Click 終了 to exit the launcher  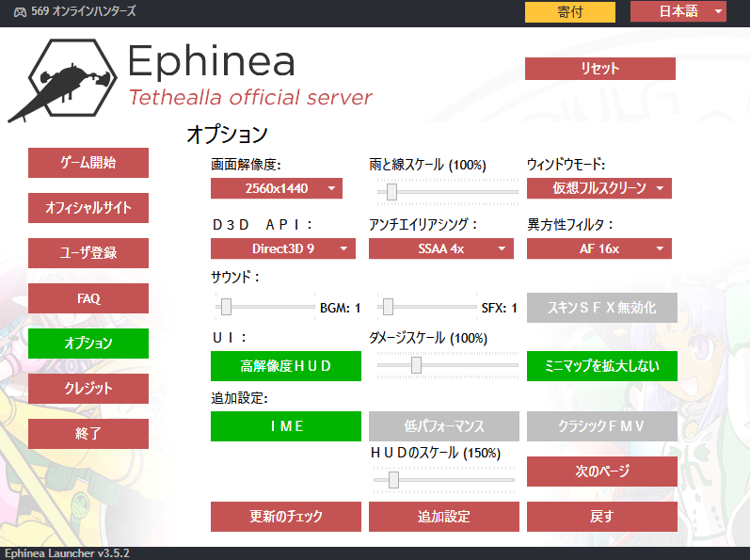[x=88, y=434]
